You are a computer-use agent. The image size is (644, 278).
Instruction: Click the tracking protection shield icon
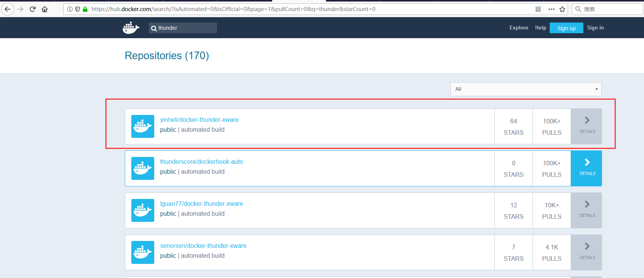pos(77,9)
